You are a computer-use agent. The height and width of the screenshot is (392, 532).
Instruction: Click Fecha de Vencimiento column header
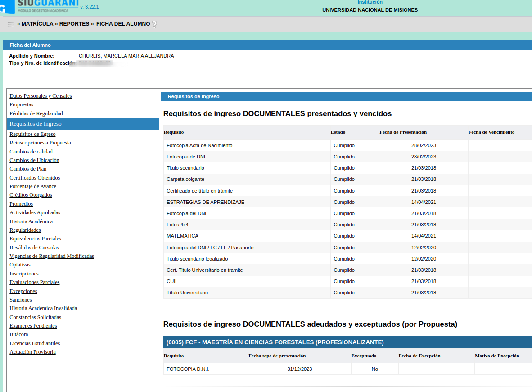click(491, 132)
